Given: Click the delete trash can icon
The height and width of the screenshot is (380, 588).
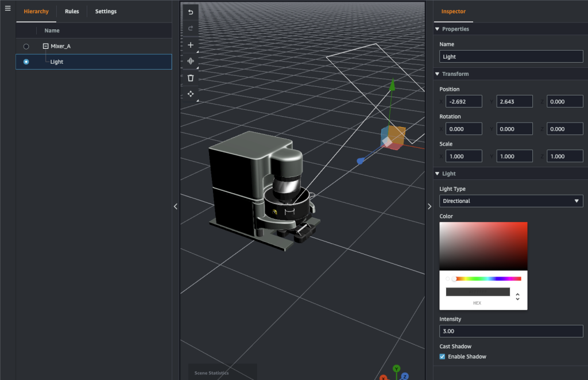Looking at the screenshot, I should pyautogui.click(x=191, y=78).
